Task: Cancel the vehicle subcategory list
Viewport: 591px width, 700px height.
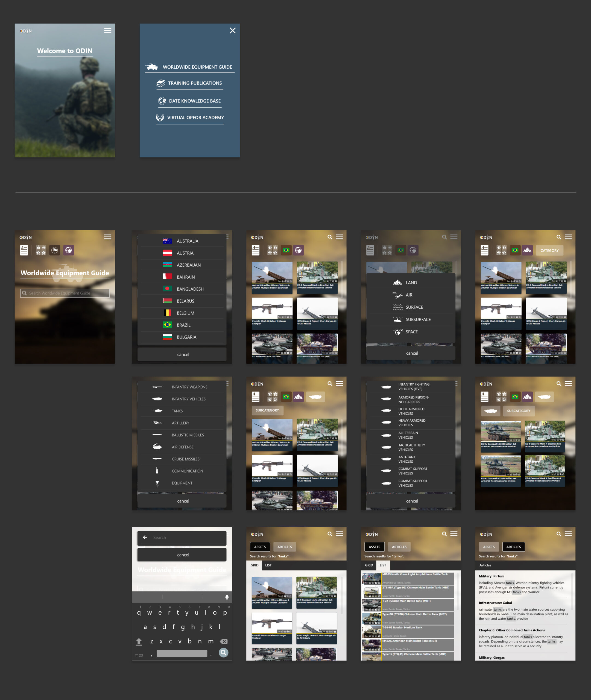Action: [411, 501]
